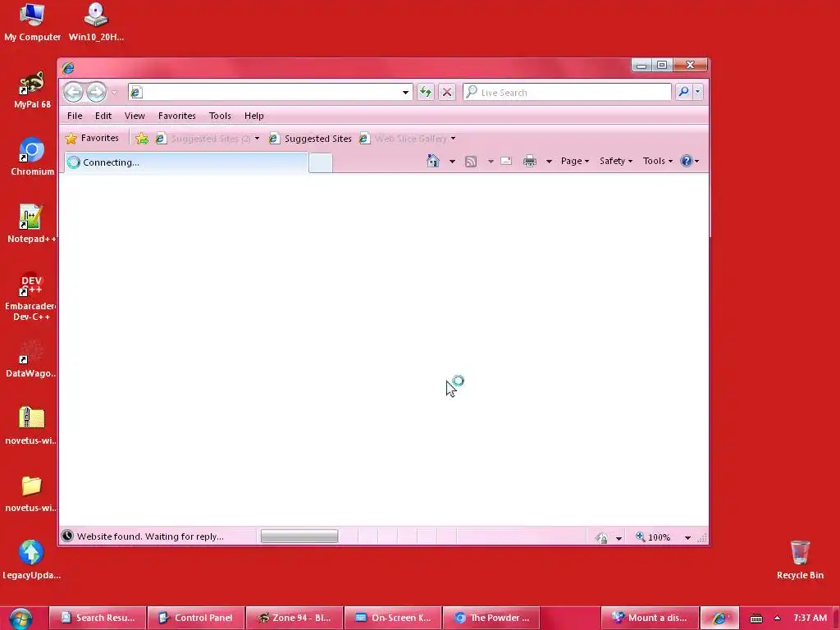The width and height of the screenshot is (840, 630).
Task: Select the novetus zipped folder icon
Action: 31,426
